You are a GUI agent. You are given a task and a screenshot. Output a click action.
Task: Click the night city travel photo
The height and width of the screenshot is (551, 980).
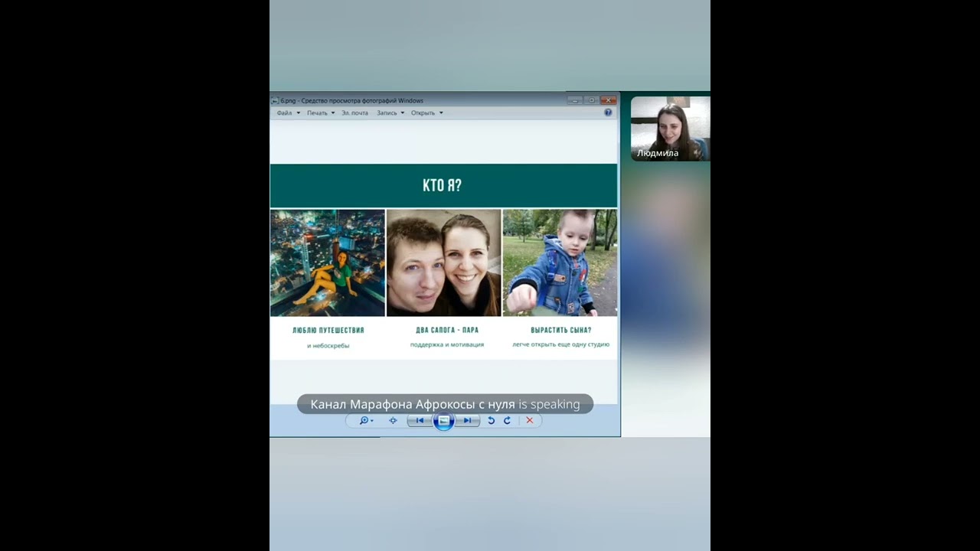click(x=328, y=262)
